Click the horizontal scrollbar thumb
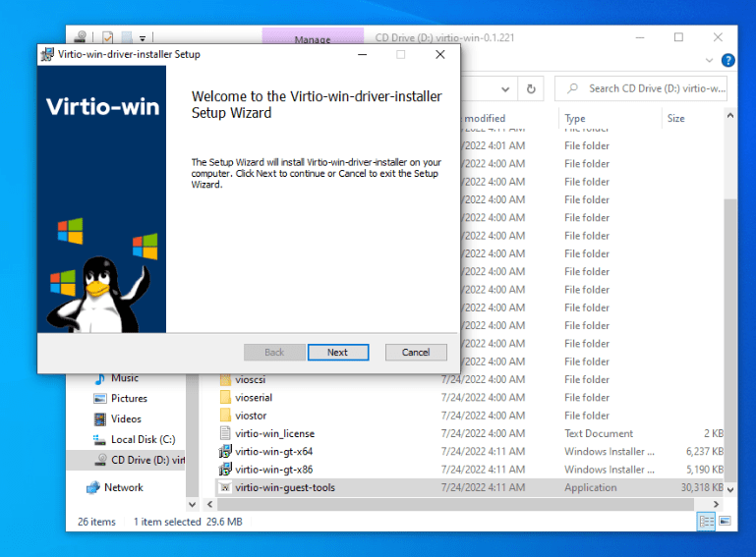The image size is (756, 557). pos(455,505)
